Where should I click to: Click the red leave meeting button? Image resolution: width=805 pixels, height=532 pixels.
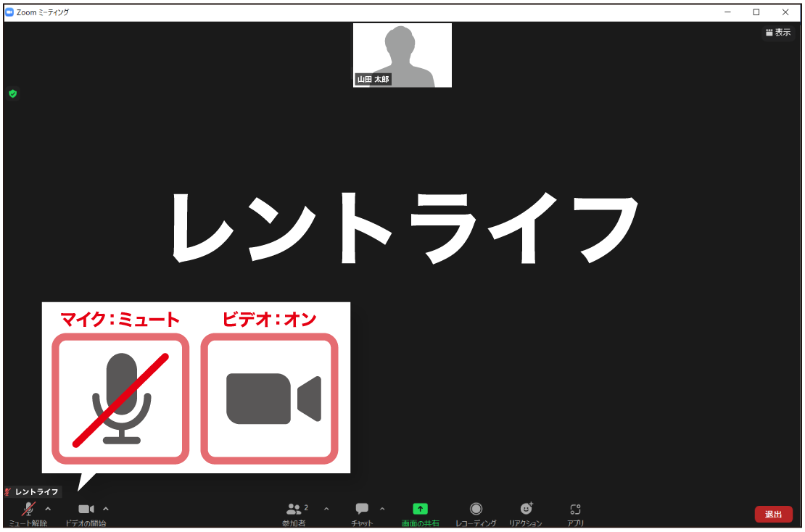[x=773, y=514]
